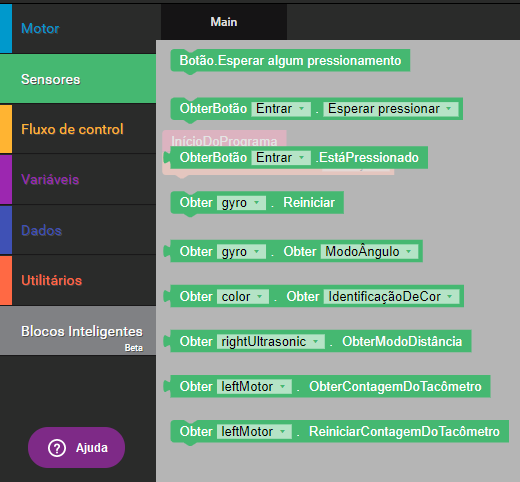Viewport: 520px width, 482px height.
Task: Click the ObterContagemDoTacômetro block label
Action: point(395,387)
